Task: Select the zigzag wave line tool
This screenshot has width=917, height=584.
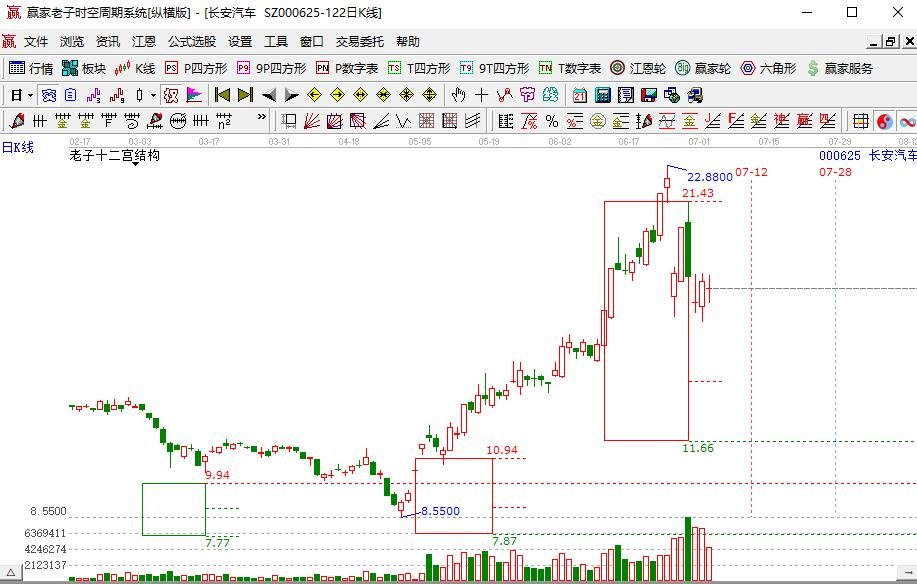Action: pyautogui.click(x=404, y=121)
